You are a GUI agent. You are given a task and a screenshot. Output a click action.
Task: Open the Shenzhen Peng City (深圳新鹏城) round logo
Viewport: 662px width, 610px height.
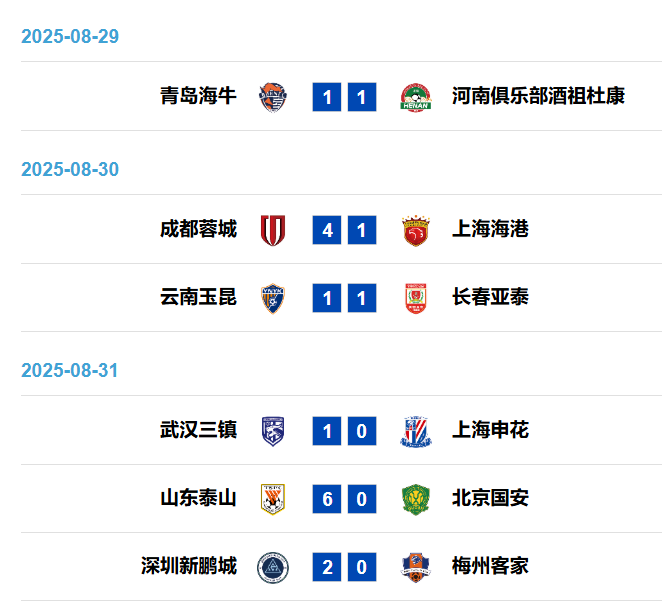(273, 567)
